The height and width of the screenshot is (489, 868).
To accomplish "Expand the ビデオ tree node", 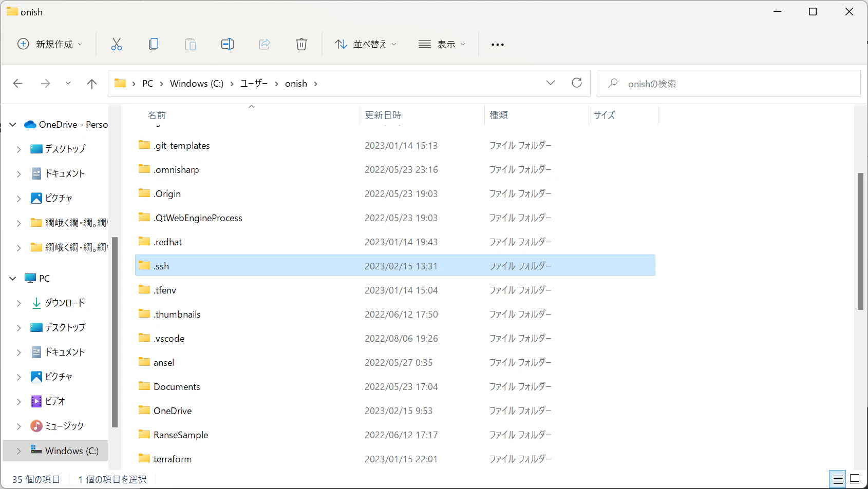I will click(19, 402).
